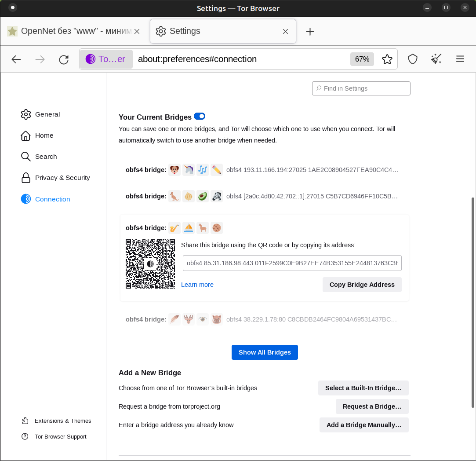This screenshot has width=476, height=461.
Task: Open the security level shield icon
Action: [x=412, y=59]
